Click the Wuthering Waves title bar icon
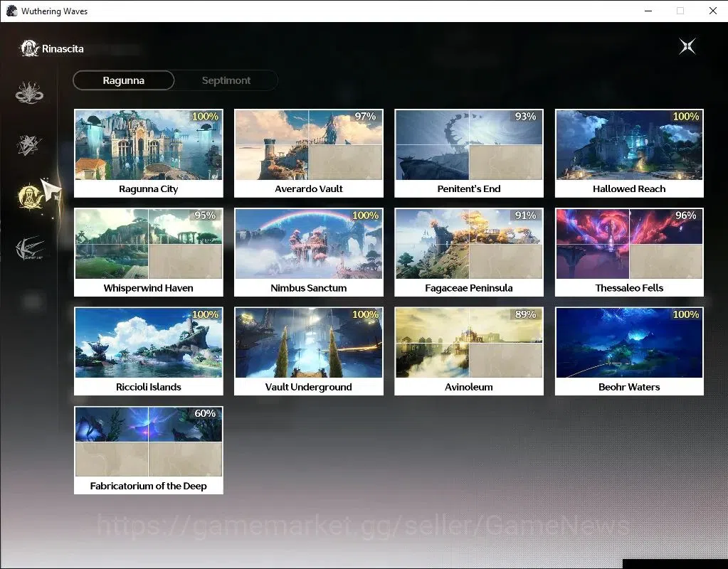728x569 pixels. 11,11
